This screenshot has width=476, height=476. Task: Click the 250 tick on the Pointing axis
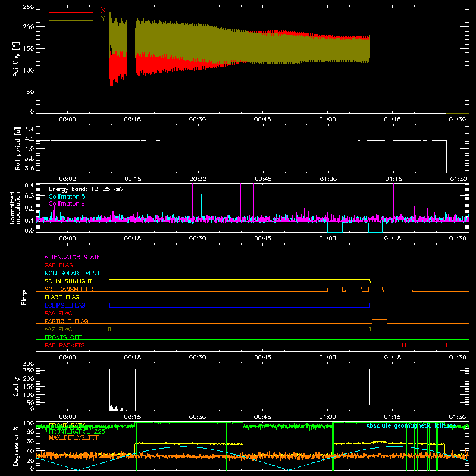tap(29, 7)
